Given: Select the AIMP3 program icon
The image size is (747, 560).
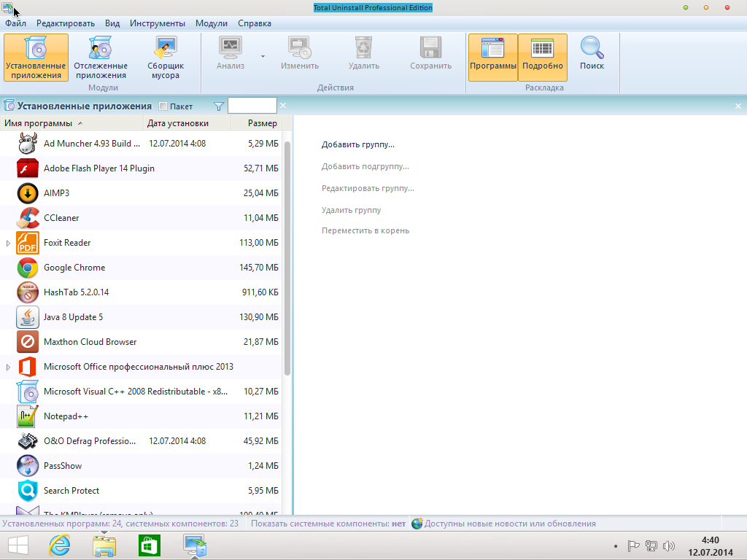Looking at the screenshot, I should point(28,193).
